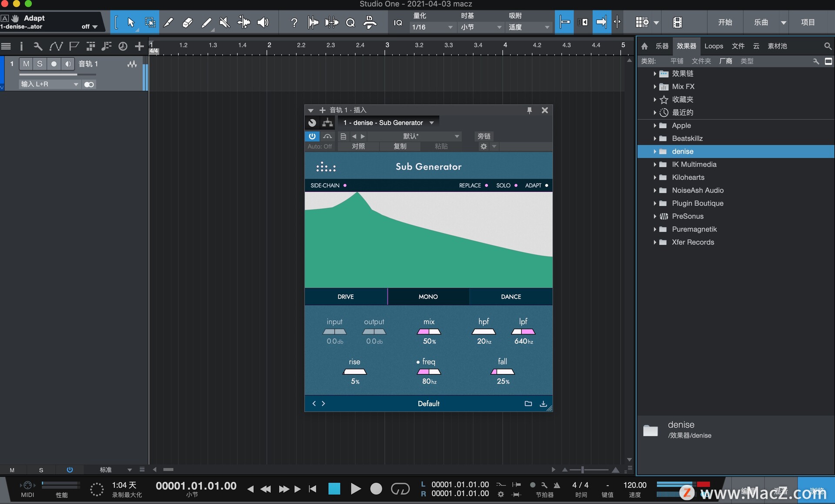Click the 120.00 tempo field
Viewport: 835px width, 504px height.
point(635,485)
